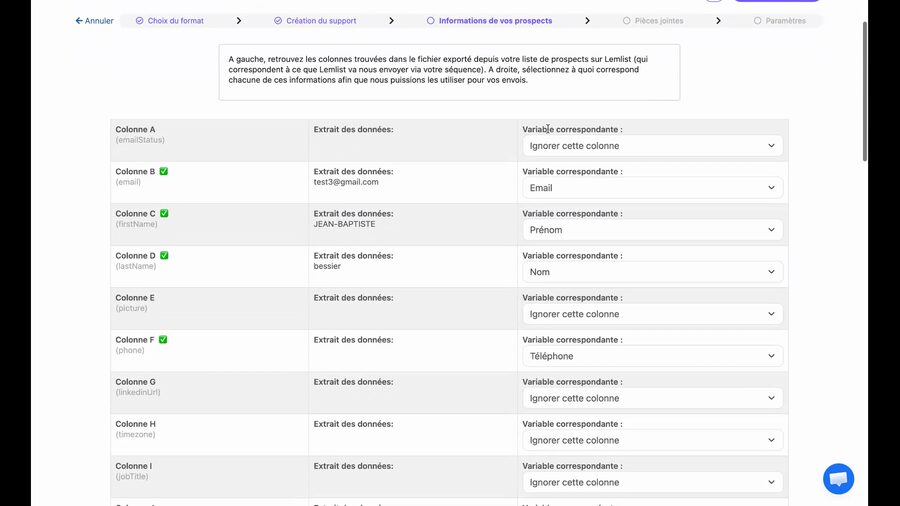Click circle icon before Paramètres
Screen dimensions: 900x506
point(757,21)
